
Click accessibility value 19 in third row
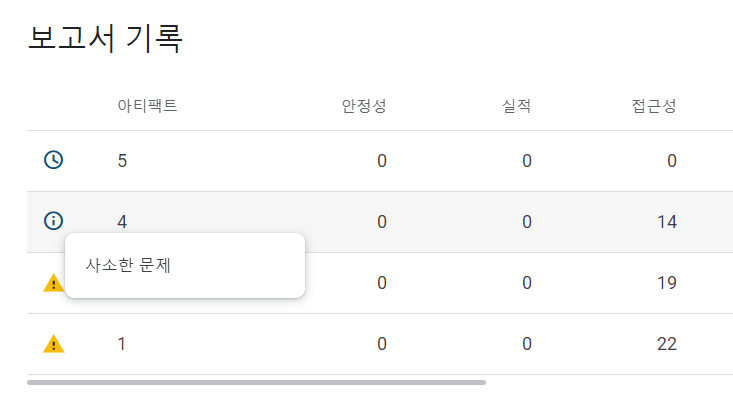(x=667, y=283)
